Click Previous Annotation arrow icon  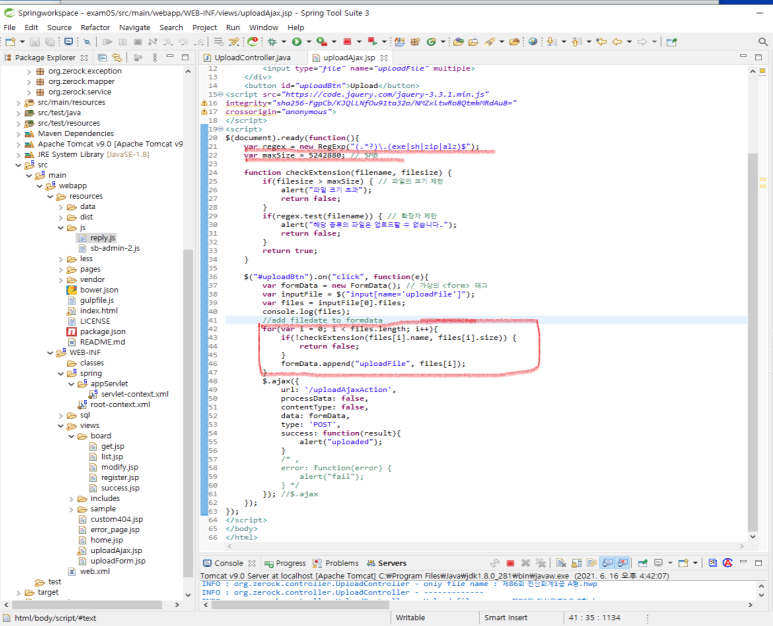(576, 42)
